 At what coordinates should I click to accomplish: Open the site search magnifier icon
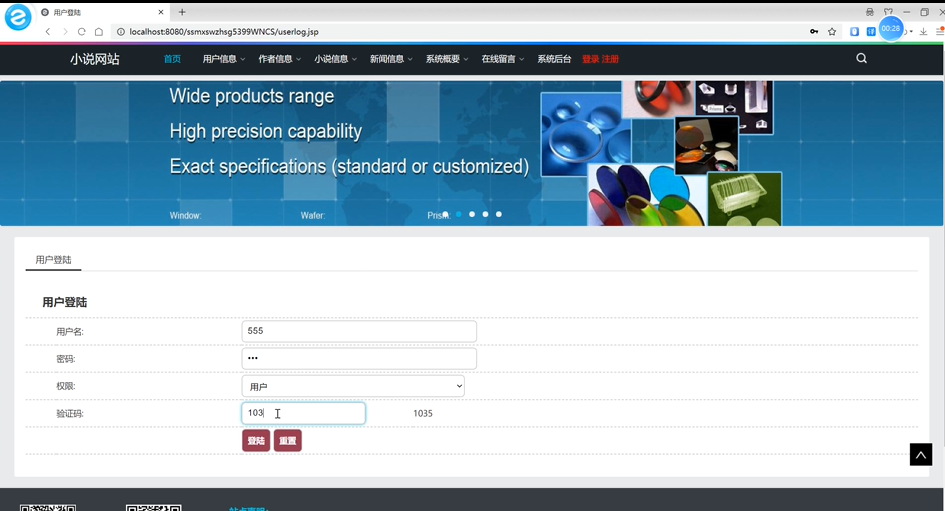coord(862,58)
